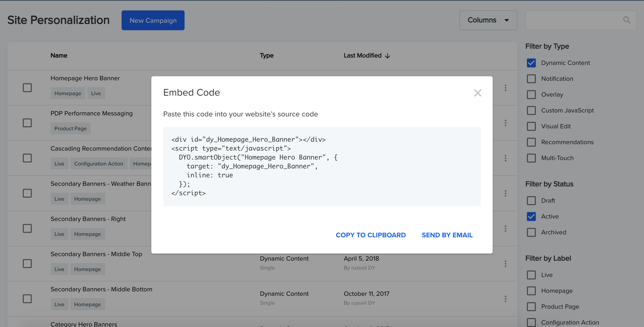Toggle sort arrow next to Last Modified
Screen dimensions: 644x327
[387, 56]
